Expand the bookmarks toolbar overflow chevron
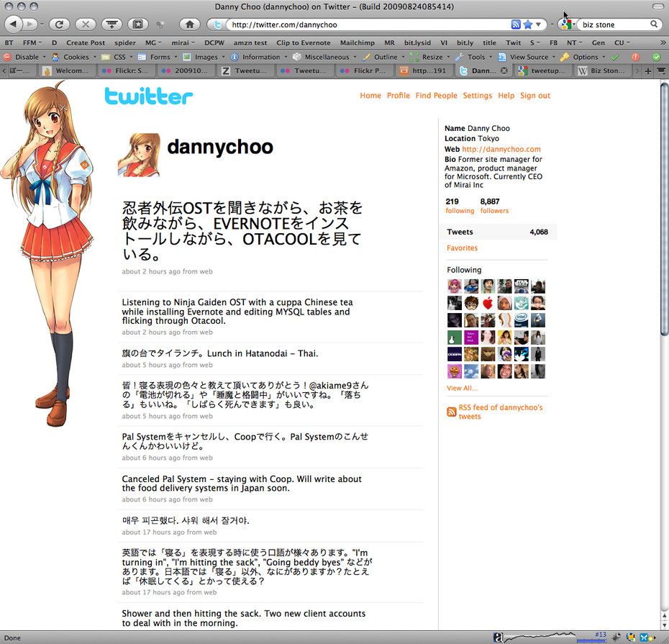 click(x=663, y=42)
